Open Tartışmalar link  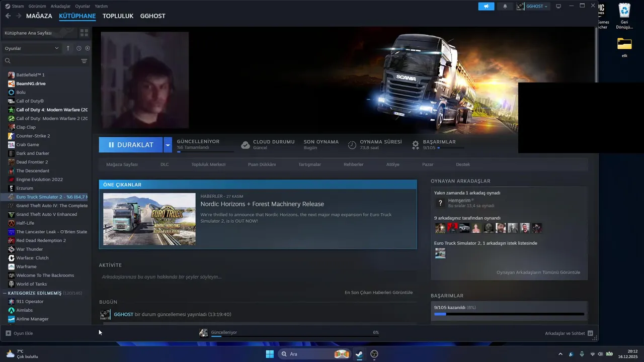pos(310,164)
